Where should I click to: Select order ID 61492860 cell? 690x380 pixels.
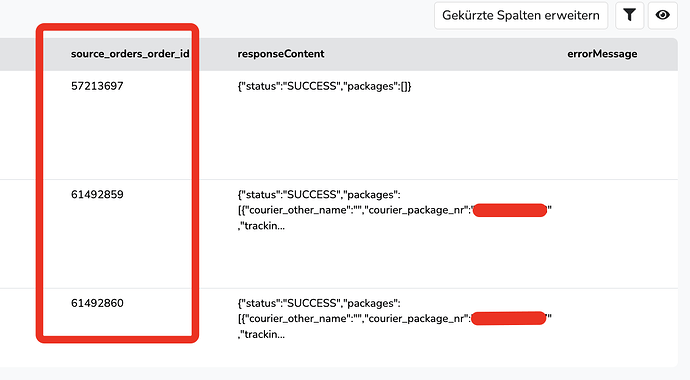pos(97,303)
